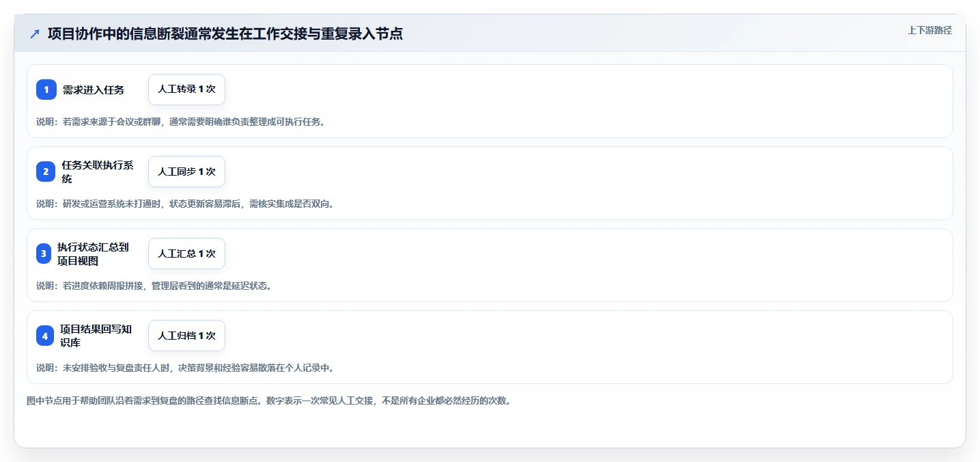980x462 pixels.
Task: Select the 项目结果回写知识库 step title
Action: 96,336
